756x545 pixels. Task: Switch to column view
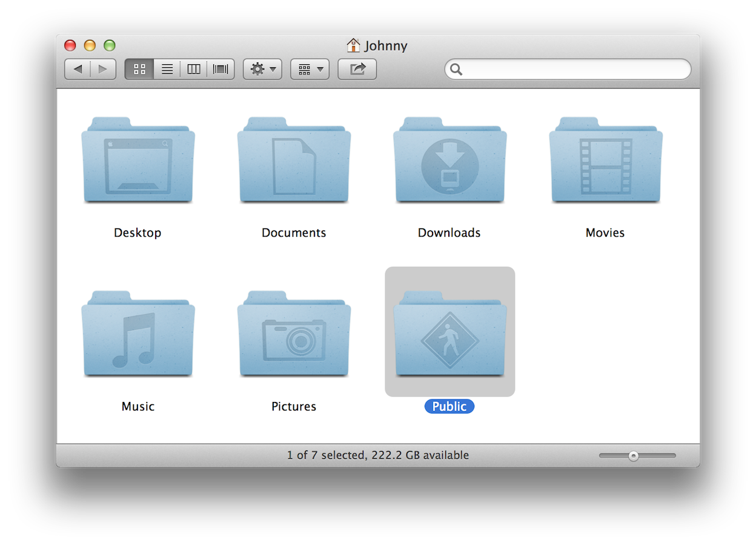tap(194, 69)
